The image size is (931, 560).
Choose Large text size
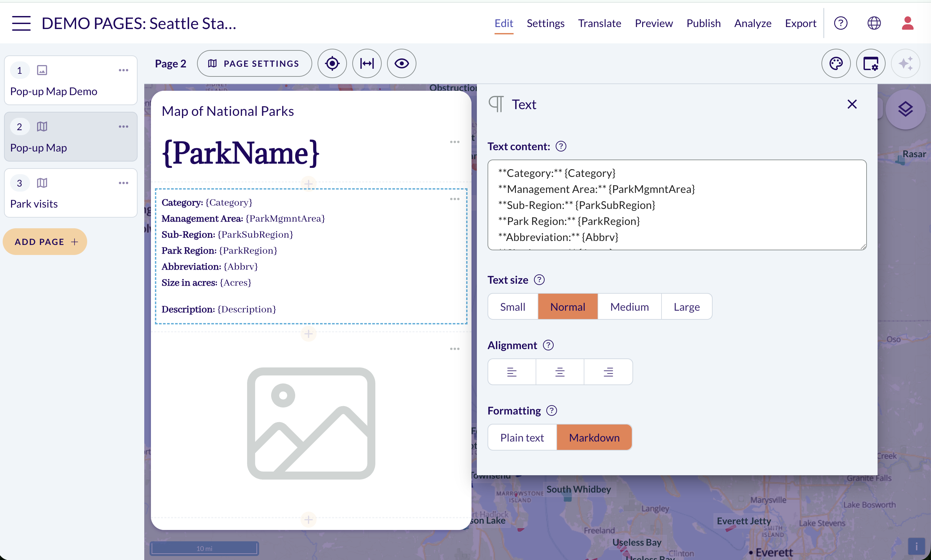[x=686, y=306]
